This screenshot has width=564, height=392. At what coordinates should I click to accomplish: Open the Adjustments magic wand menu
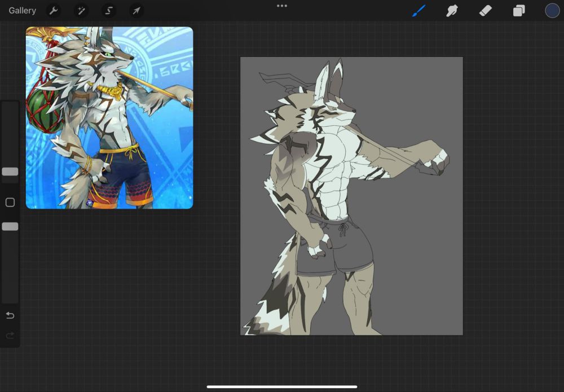(81, 11)
